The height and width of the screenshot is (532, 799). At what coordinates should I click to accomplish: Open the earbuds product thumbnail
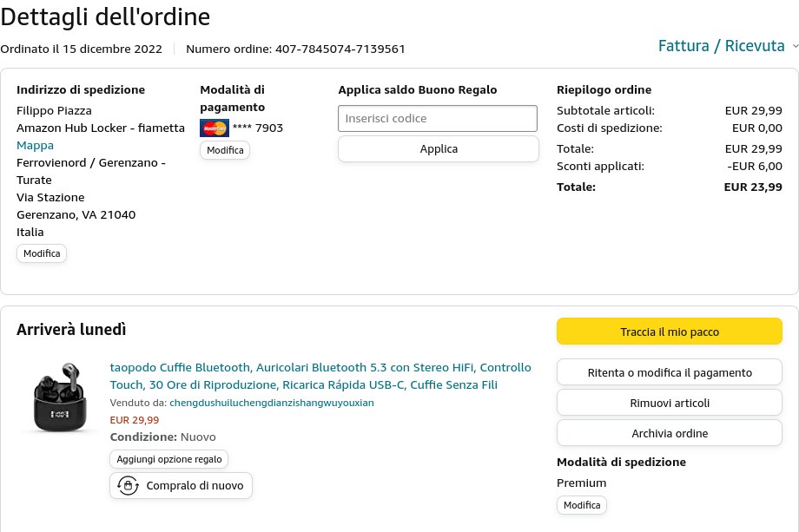[x=61, y=397]
